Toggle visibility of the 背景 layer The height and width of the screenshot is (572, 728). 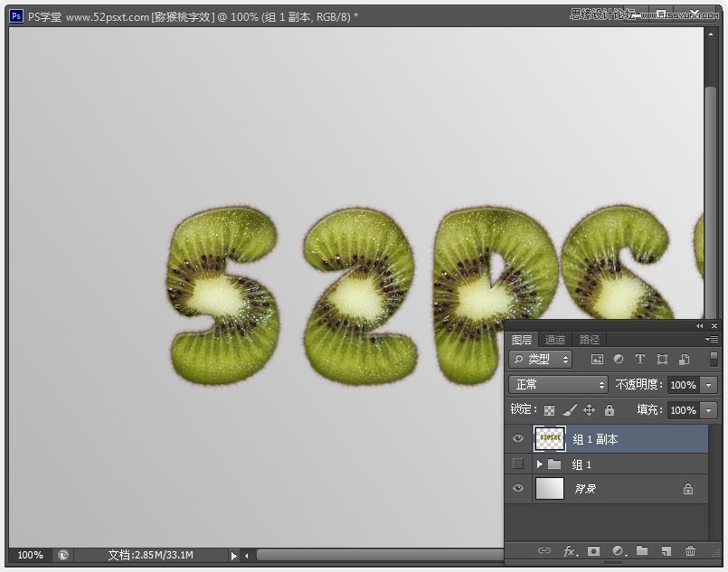518,489
